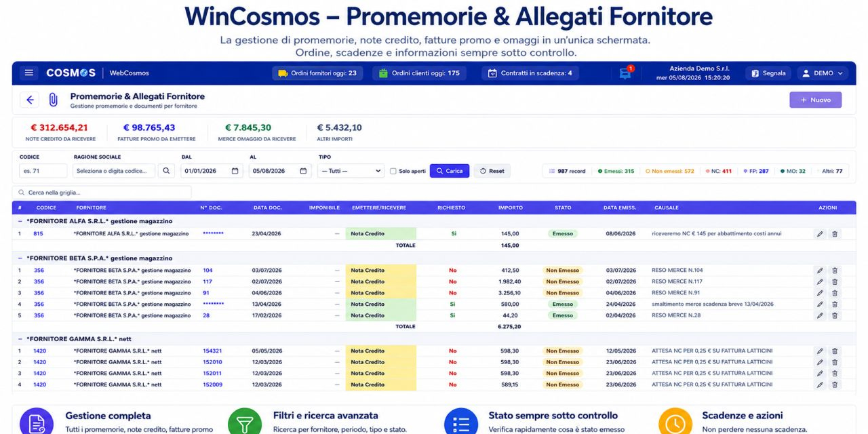
Task: Open Ordini clienti oggi: 175
Action: 419,73
